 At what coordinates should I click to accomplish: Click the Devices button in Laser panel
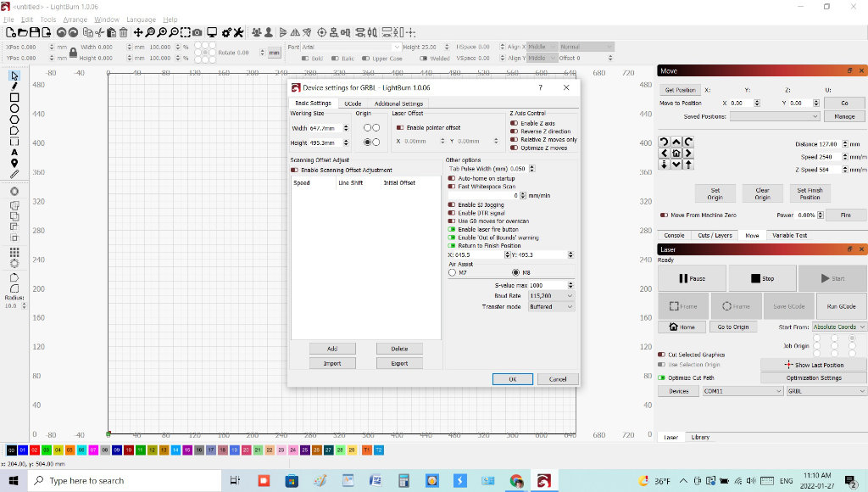679,391
